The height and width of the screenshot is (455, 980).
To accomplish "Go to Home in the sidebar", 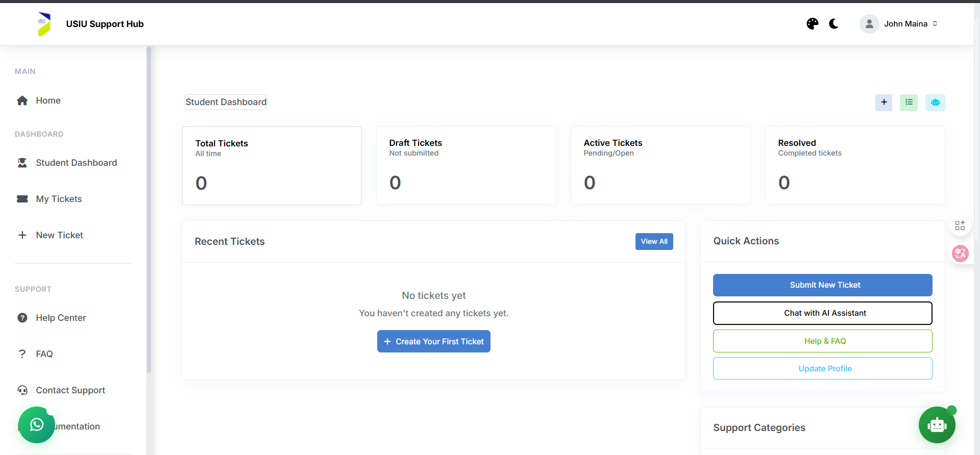I will tap(48, 100).
